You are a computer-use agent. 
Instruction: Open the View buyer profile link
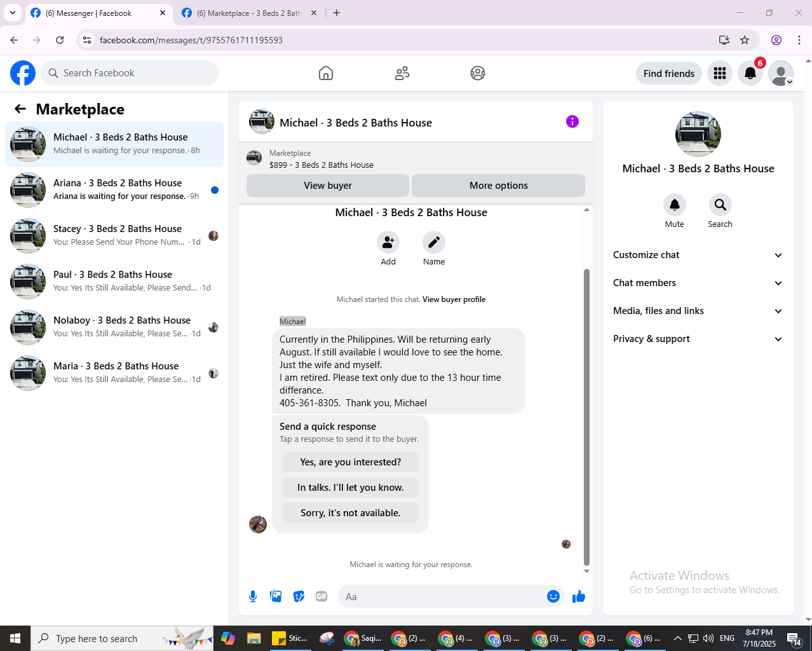point(454,299)
